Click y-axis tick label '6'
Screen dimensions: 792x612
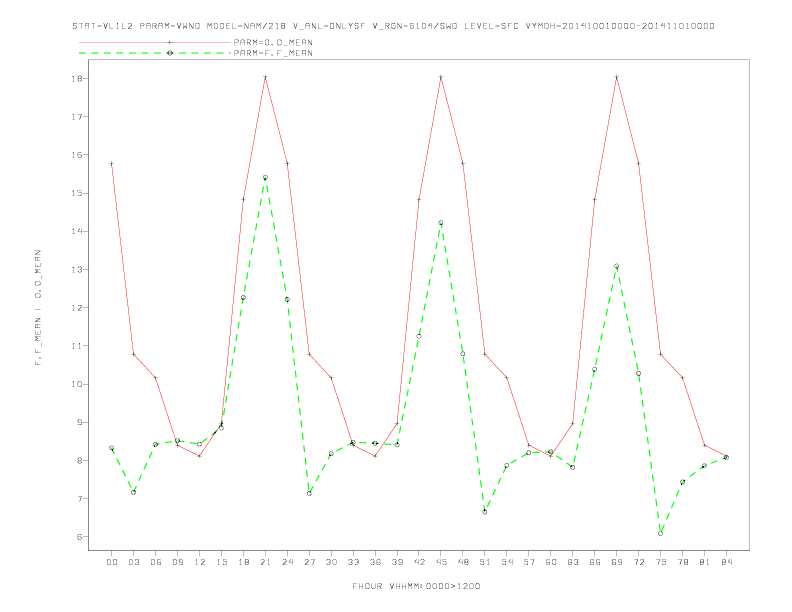click(x=82, y=537)
